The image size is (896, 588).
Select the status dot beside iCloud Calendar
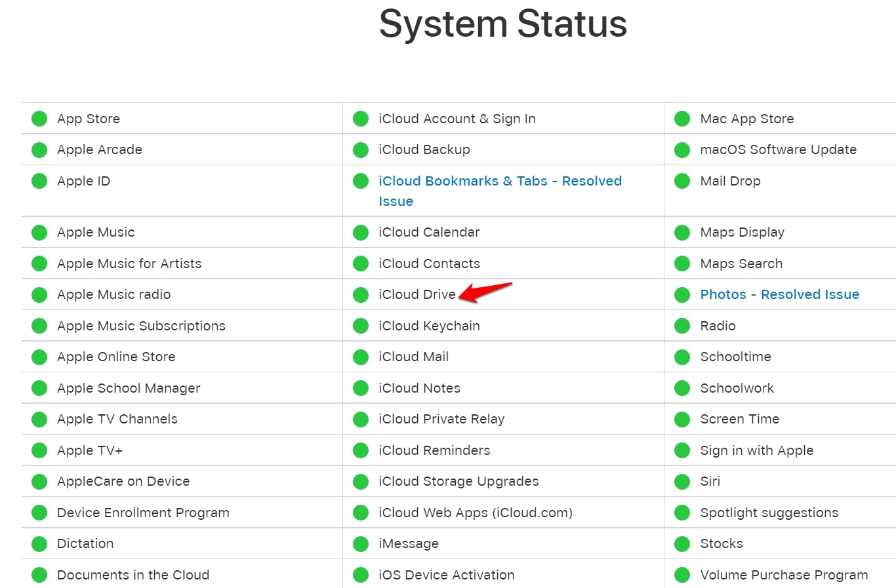(x=361, y=232)
